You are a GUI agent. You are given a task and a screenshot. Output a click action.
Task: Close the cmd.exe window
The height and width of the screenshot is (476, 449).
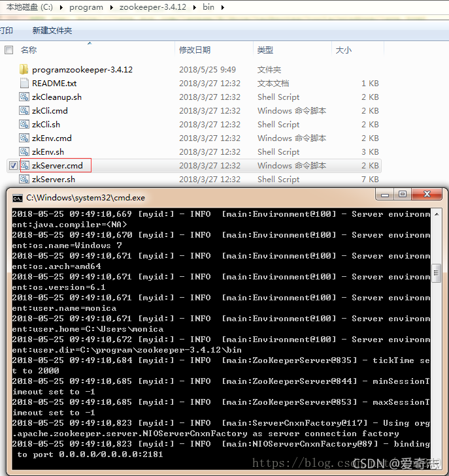tap(427, 195)
